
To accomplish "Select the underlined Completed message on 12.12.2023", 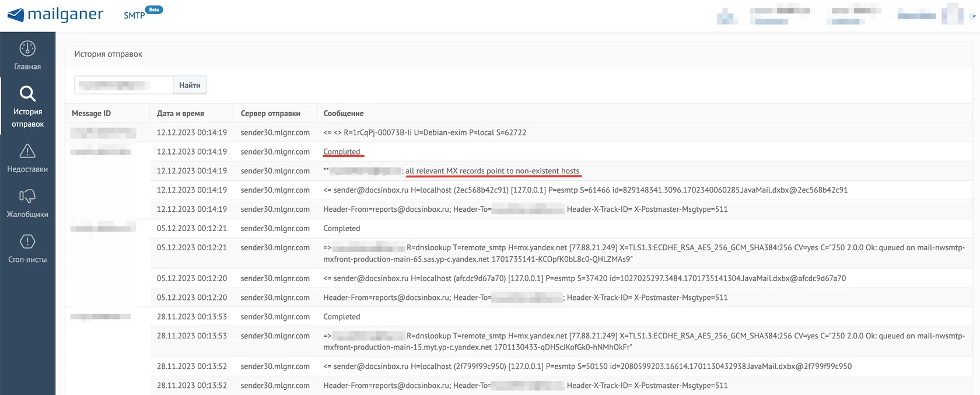I will click(x=342, y=152).
